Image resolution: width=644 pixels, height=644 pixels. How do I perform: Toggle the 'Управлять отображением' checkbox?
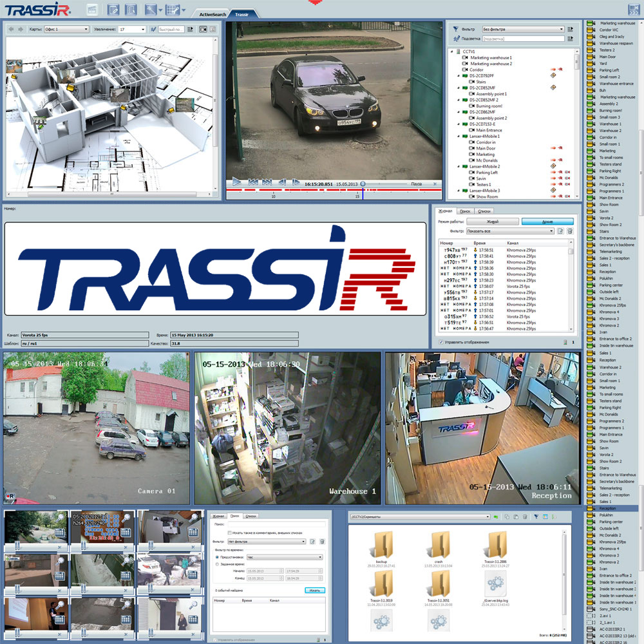(x=440, y=342)
